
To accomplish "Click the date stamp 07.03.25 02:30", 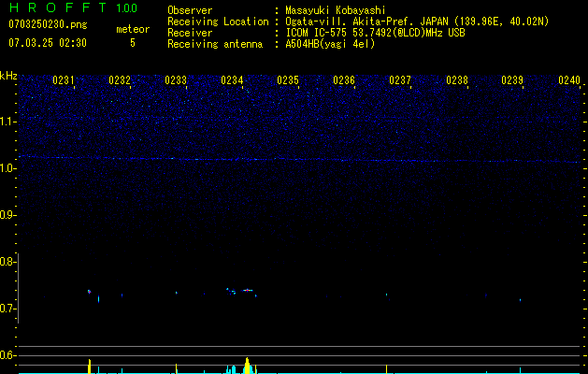I will (x=48, y=43).
